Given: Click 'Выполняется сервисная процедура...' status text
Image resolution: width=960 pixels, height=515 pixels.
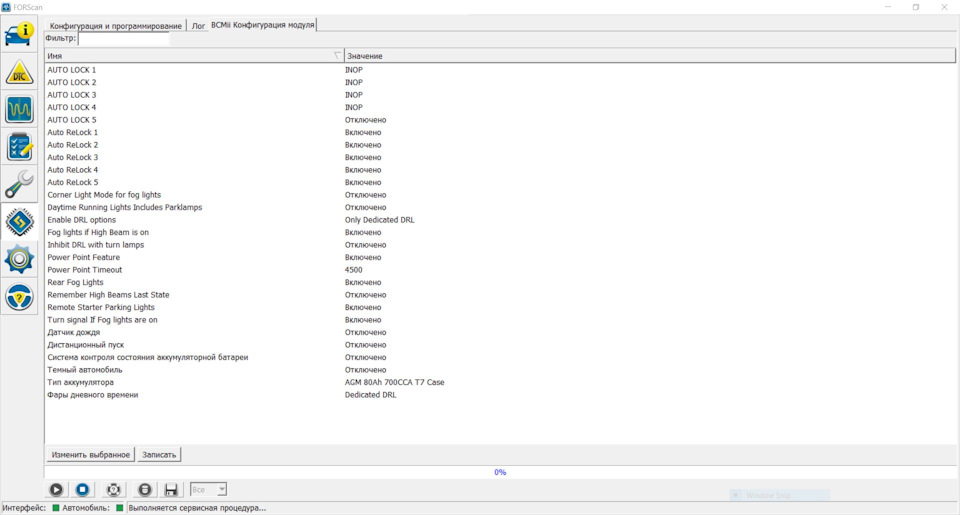Looking at the screenshot, I should coord(197,508).
